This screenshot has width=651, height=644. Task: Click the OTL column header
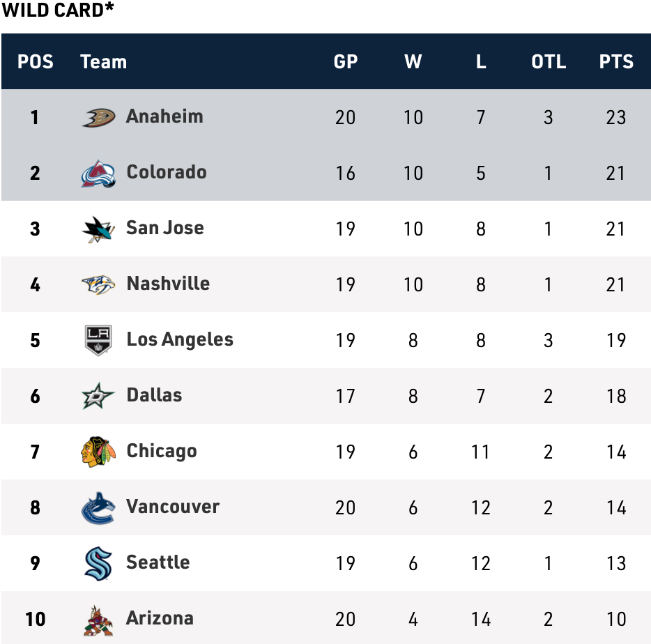[x=549, y=61]
